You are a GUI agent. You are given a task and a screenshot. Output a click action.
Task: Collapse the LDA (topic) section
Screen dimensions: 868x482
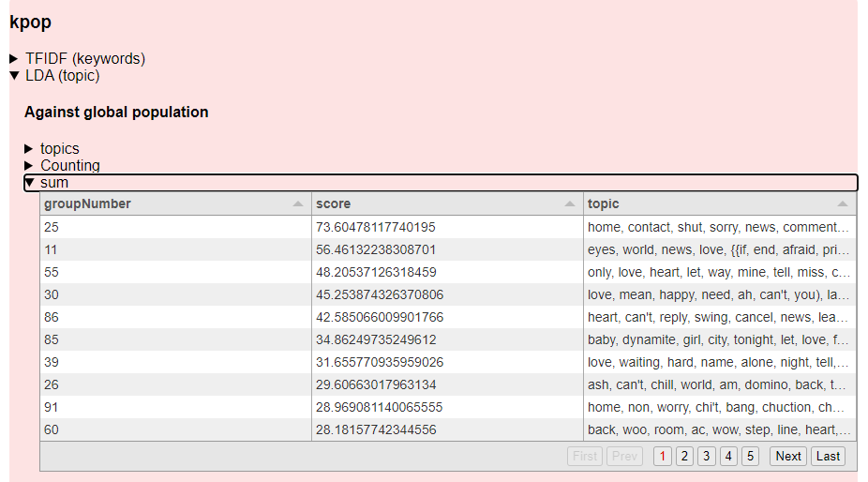[54, 75]
